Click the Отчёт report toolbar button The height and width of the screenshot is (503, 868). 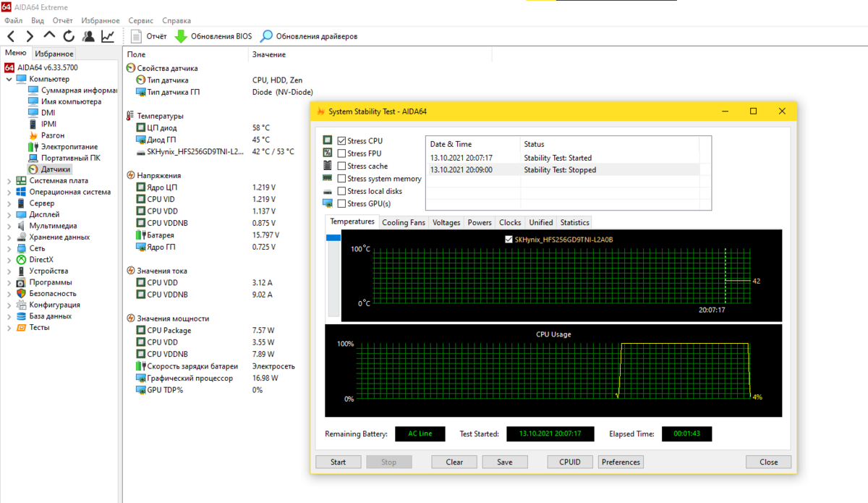point(149,36)
